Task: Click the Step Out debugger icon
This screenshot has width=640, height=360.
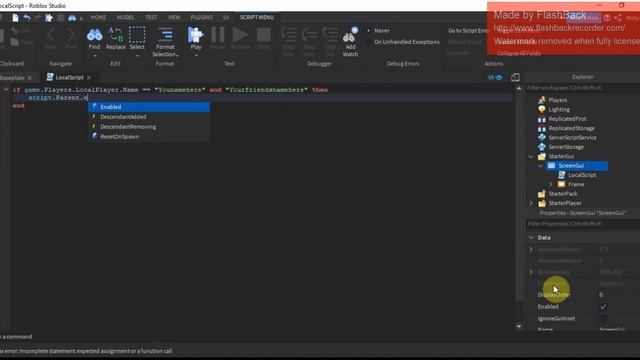Action: coord(330,36)
